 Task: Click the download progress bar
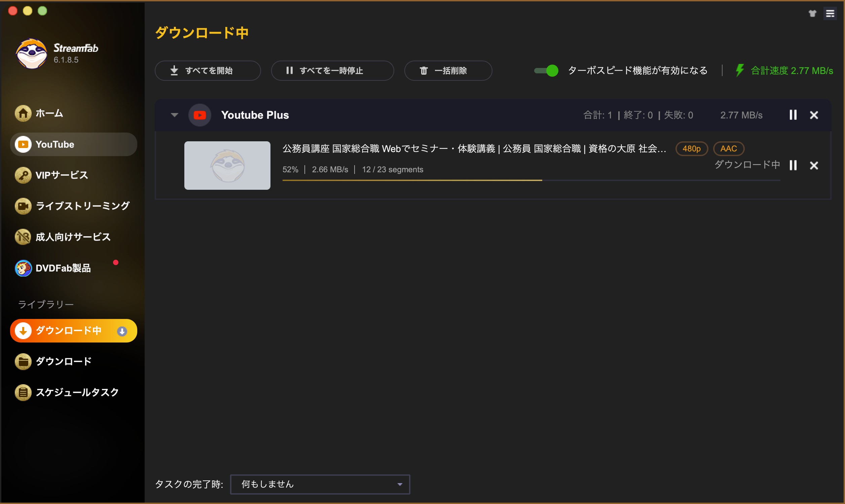pyautogui.click(x=531, y=180)
